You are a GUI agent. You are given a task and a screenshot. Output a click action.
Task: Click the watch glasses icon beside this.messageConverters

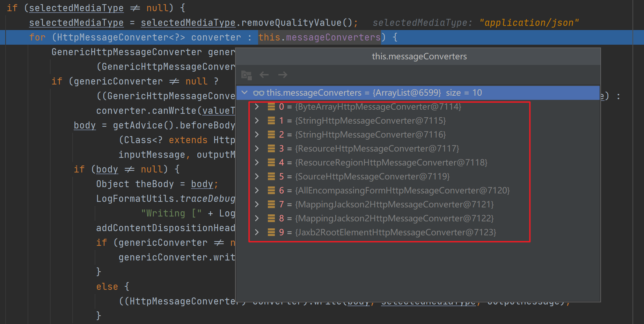(x=258, y=93)
